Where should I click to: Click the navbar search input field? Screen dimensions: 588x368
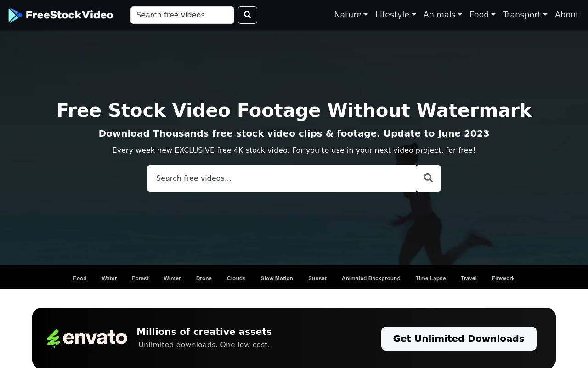point(182,15)
